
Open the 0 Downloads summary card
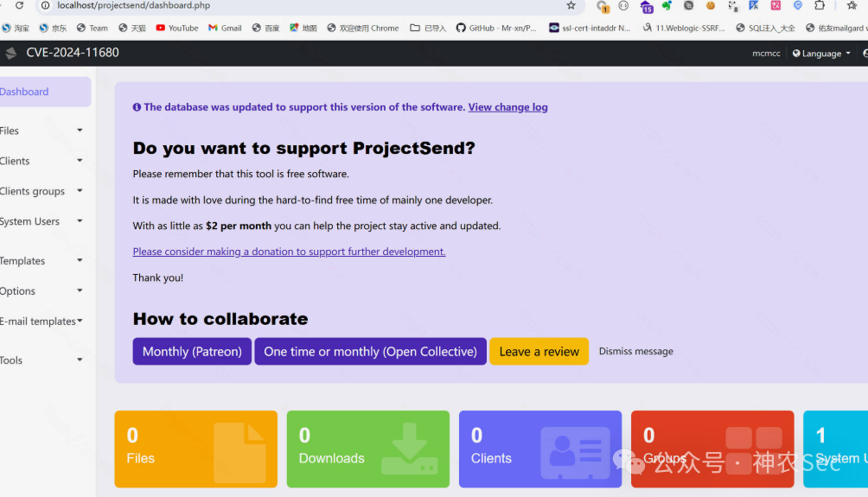368,449
